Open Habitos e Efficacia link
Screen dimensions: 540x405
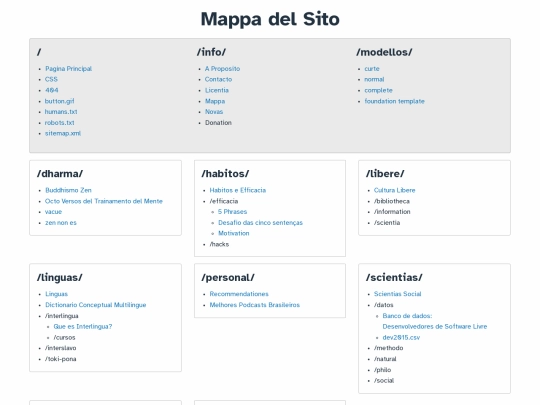point(238,190)
